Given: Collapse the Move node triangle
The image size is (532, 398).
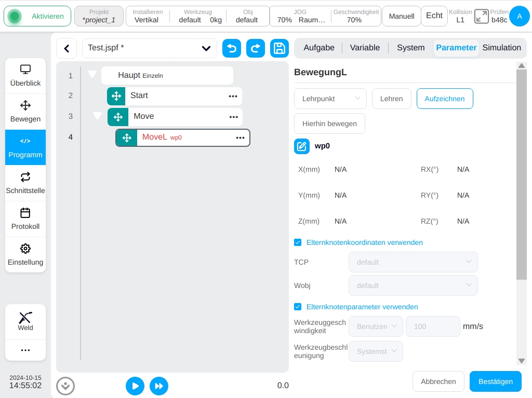Looking at the screenshot, I should click(x=97, y=116).
